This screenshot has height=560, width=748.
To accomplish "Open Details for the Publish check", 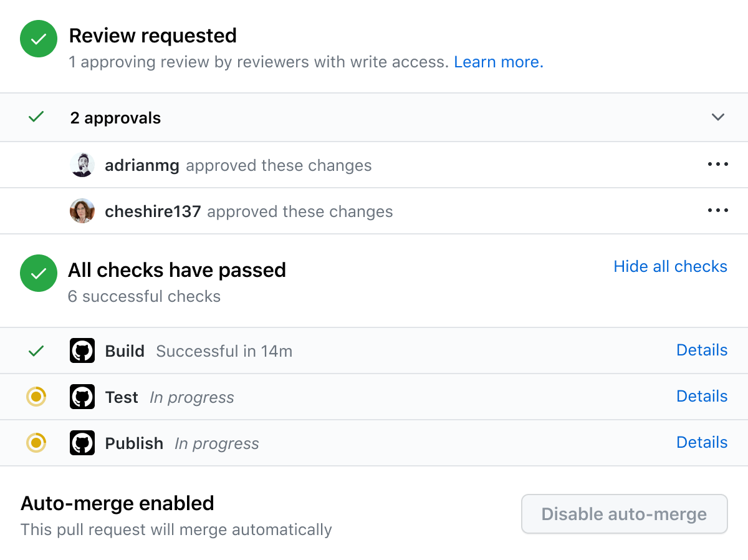I will click(x=702, y=443).
